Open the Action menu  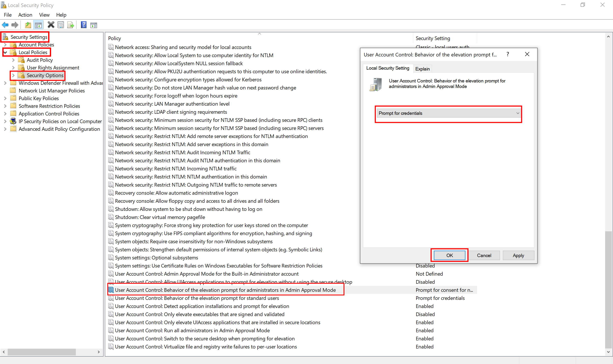click(x=25, y=15)
